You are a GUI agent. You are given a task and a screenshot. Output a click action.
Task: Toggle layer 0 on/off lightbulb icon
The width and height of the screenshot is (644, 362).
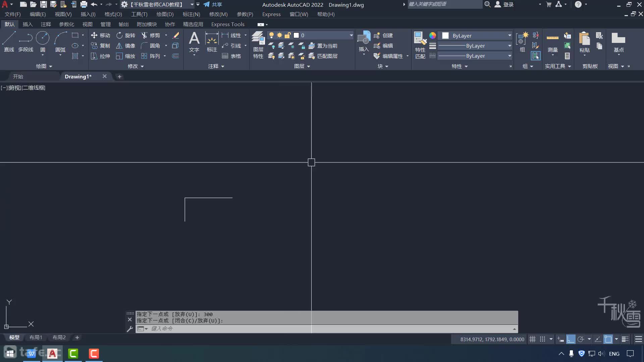[x=271, y=35]
